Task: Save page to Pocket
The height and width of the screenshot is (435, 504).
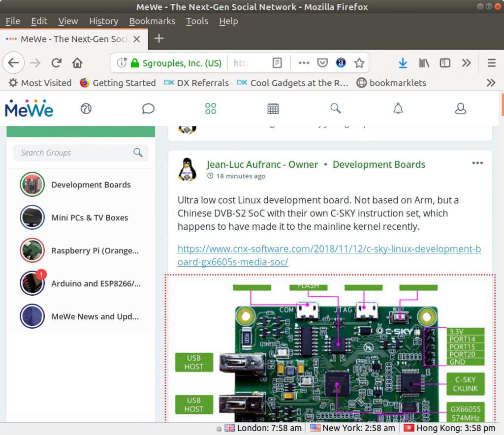Action: coord(322,63)
